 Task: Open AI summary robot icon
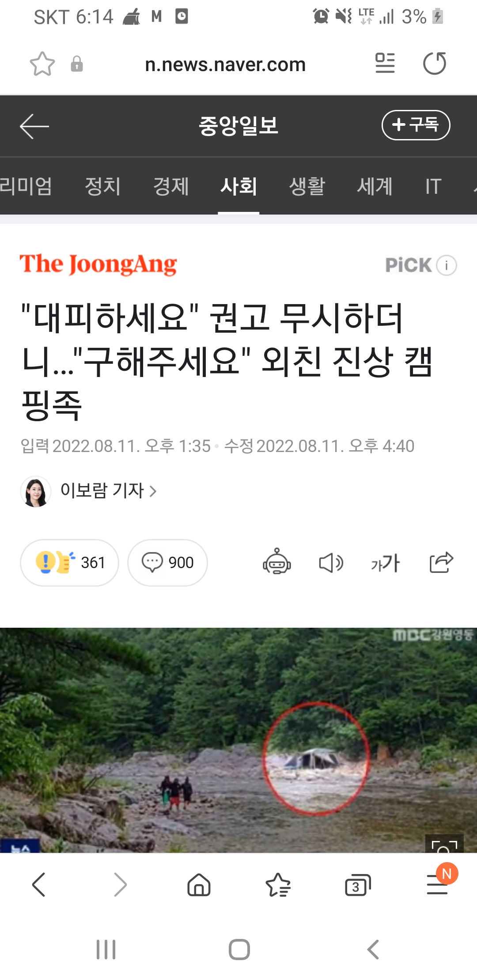tap(277, 562)
